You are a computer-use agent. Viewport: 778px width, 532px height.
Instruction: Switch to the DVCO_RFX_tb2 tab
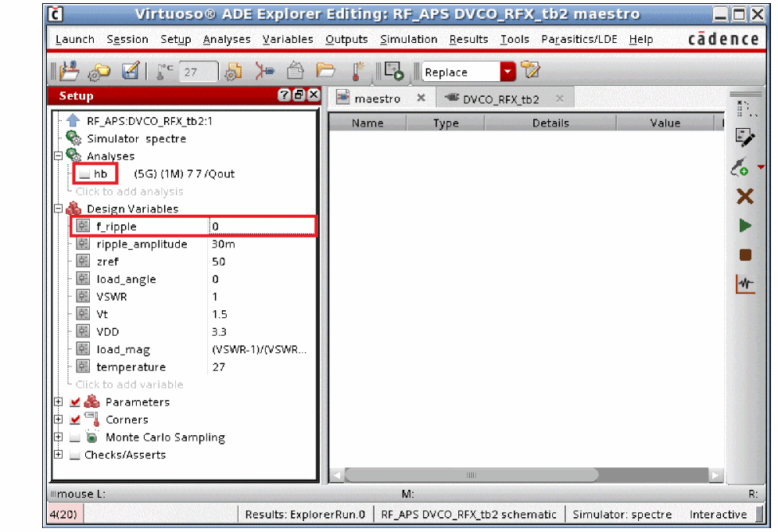[500, 99]
